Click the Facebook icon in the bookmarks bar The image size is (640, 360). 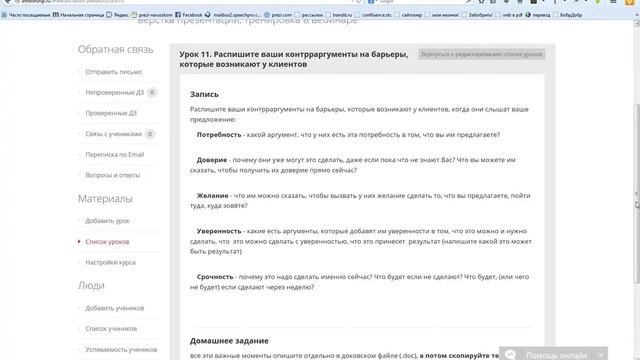tap(178, 15)
